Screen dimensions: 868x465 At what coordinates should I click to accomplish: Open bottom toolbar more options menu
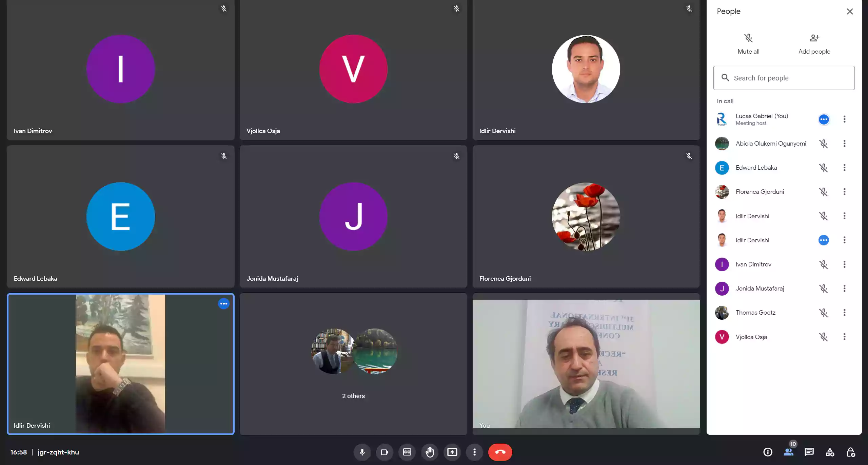[474, 452]
